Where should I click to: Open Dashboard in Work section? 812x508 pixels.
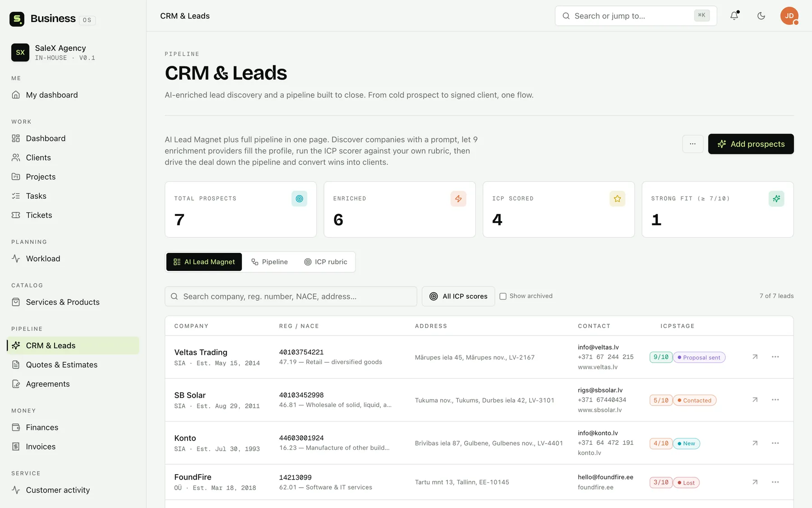click(73, 139)
